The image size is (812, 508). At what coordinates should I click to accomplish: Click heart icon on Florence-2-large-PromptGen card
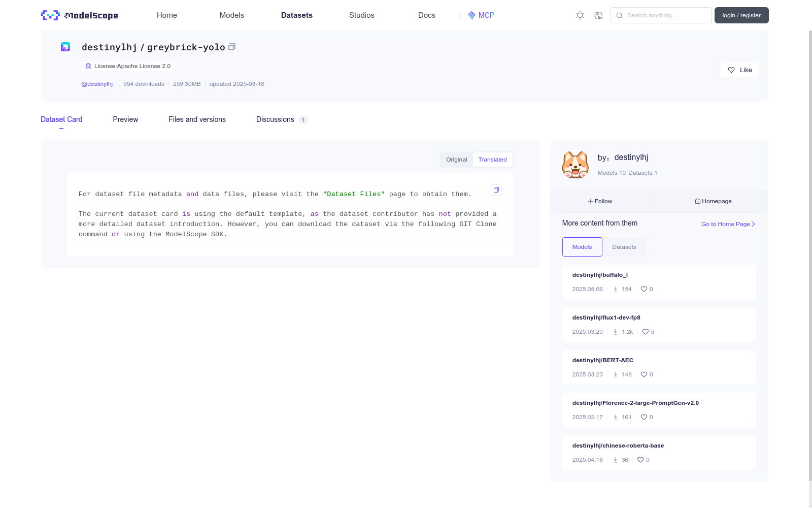tap(644, 417)
